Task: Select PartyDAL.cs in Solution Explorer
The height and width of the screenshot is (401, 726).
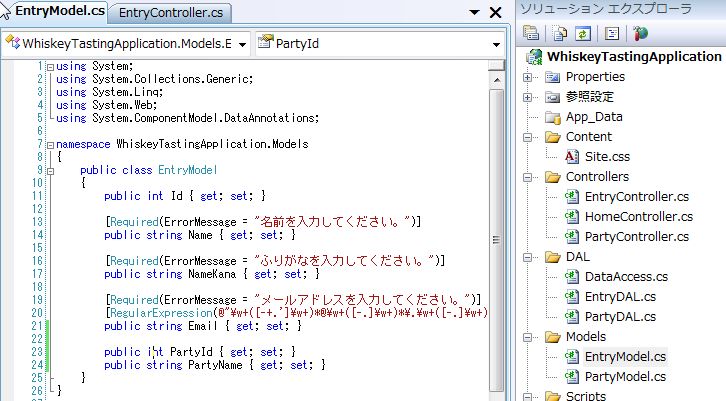Action: (620, 317)
